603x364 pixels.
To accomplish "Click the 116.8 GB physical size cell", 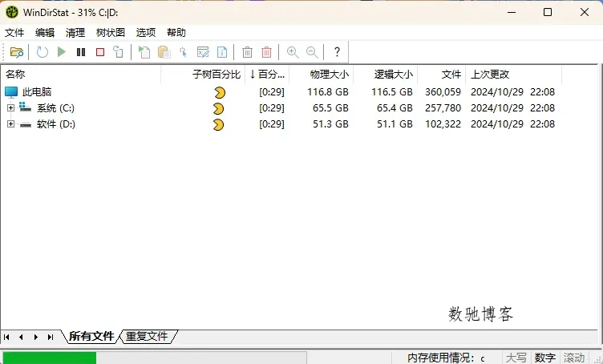I will 328,92.
